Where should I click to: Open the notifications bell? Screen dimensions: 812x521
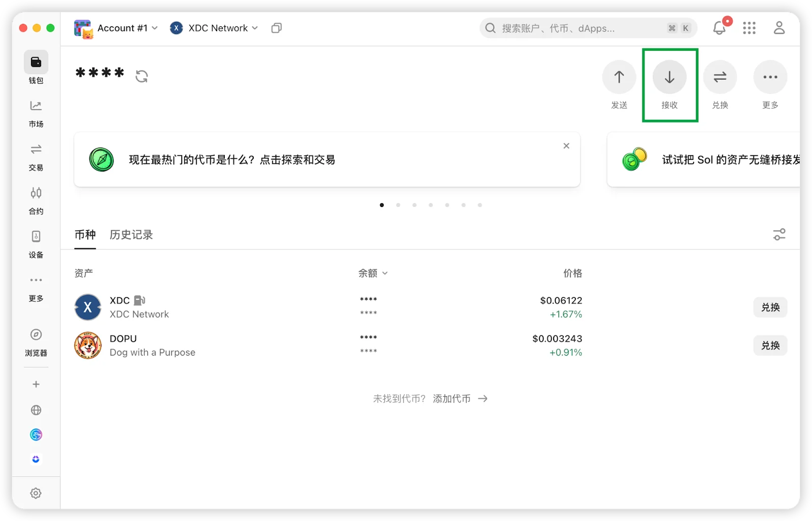(719, 28)
